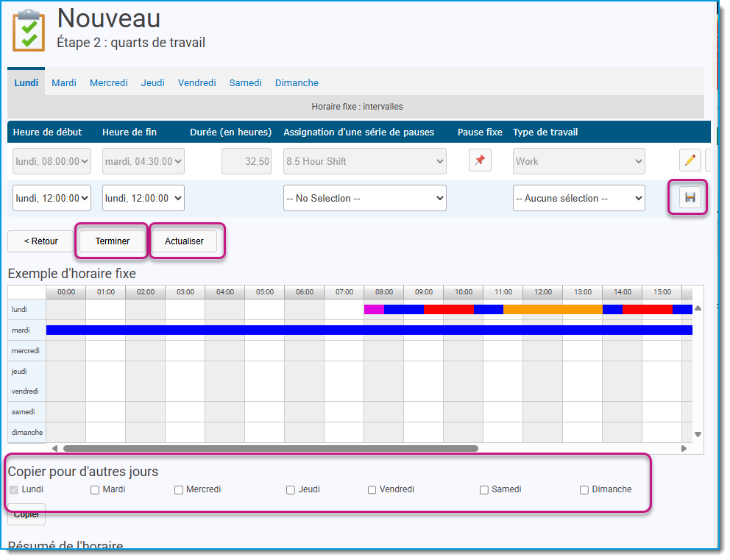Click the 00:00 hour column header
Image resolution: width=730 pixels, height=560 pixels.
point(65,292)
